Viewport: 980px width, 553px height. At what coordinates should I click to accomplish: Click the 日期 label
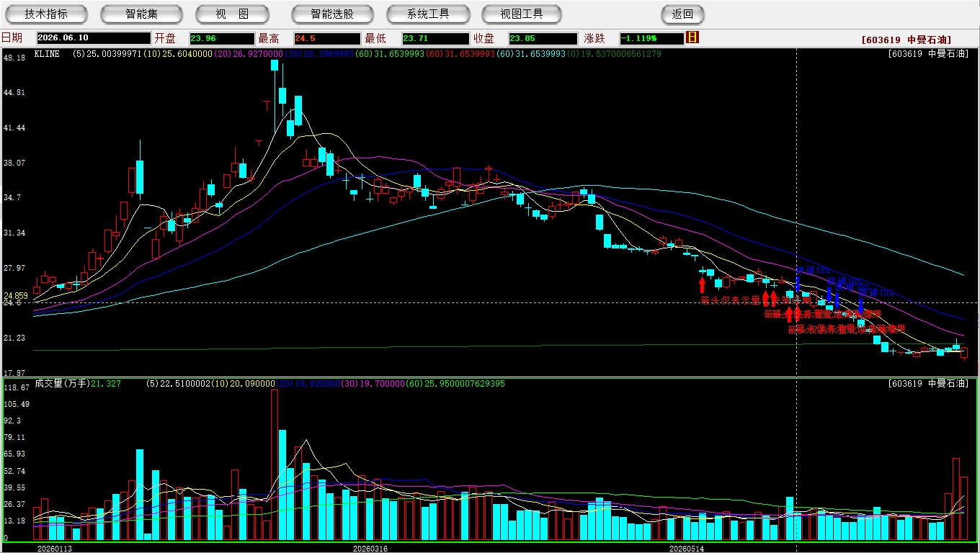pos(12,38)
